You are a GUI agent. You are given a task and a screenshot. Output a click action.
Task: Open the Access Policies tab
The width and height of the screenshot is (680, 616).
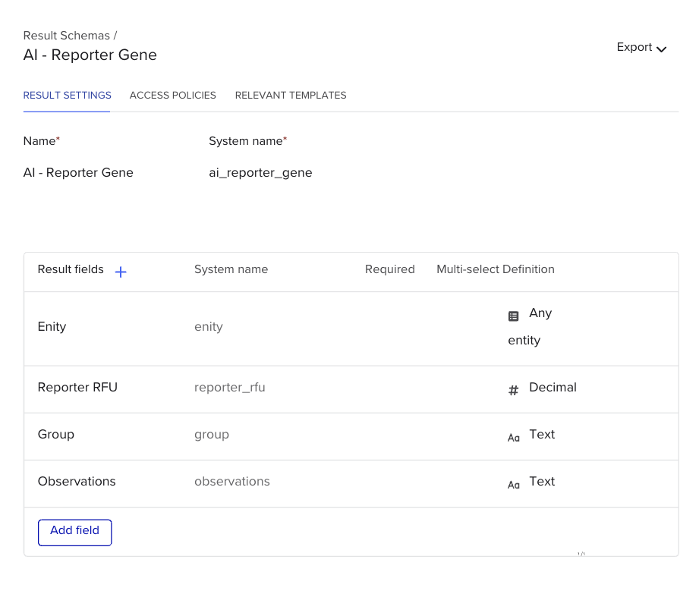tap(172, 96)
